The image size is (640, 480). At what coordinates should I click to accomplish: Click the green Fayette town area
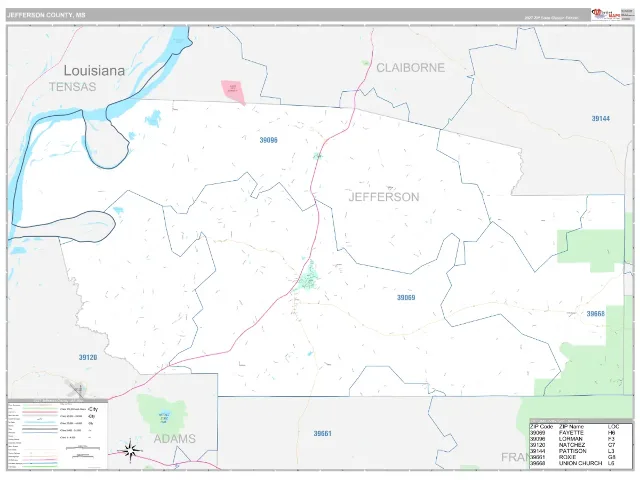[x=308, y=278]
